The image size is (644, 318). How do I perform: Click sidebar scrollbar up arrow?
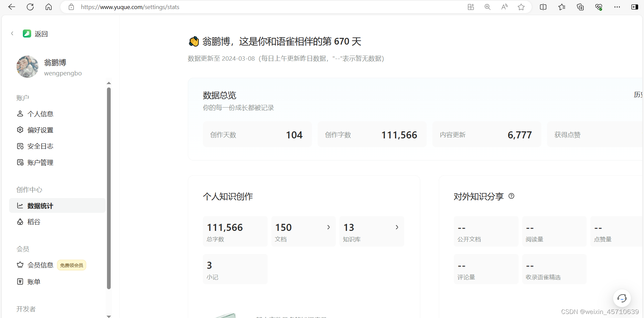click(x=109, y=83)
